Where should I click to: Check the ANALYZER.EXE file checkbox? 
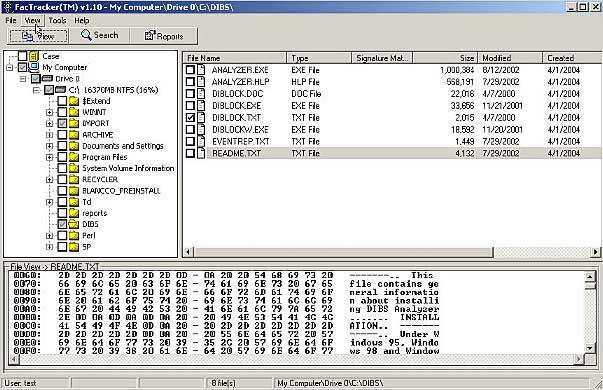coord(190,70)
